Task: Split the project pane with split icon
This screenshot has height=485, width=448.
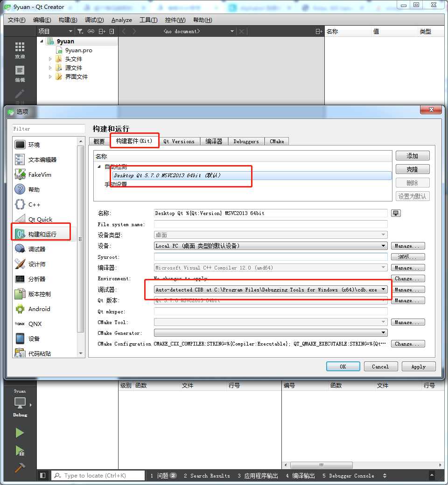Action: point(102,31)
